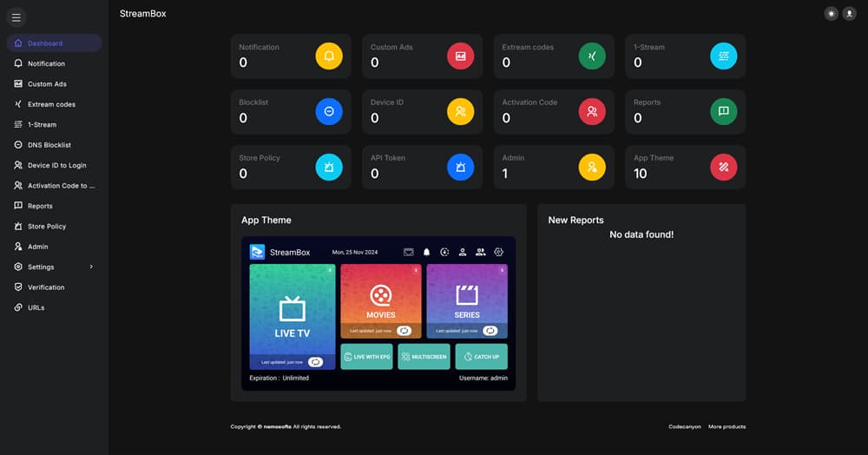Click the red Custom Ads image icon

coord(461,56)
